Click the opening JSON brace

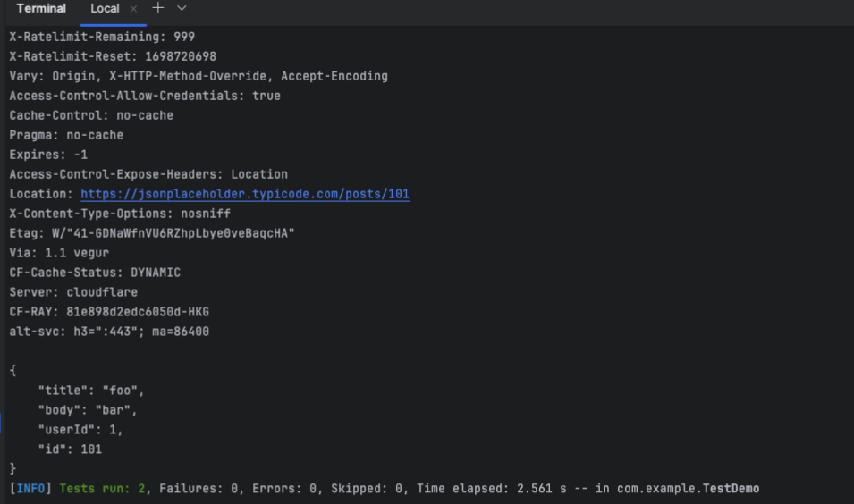pyautogui.click(x=13, y=370)
